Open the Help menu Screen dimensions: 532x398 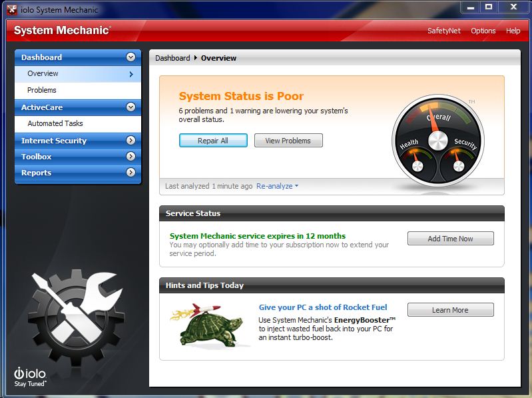click(513, 31)
